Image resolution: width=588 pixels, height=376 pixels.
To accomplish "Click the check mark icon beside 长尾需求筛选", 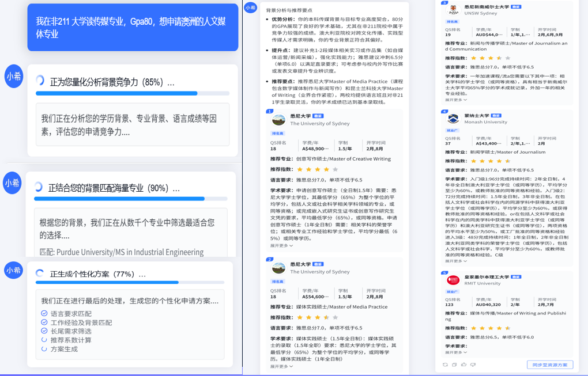I will 44,331.
